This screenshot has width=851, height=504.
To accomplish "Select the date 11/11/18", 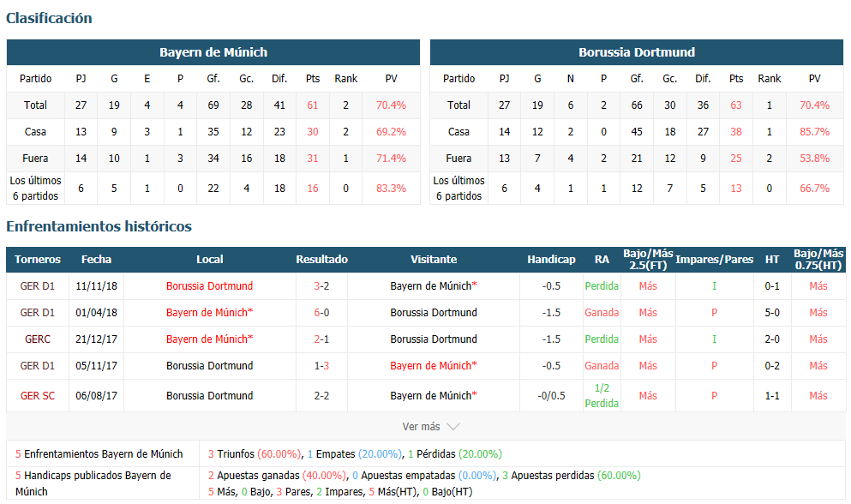I will (x=96, y=286).
